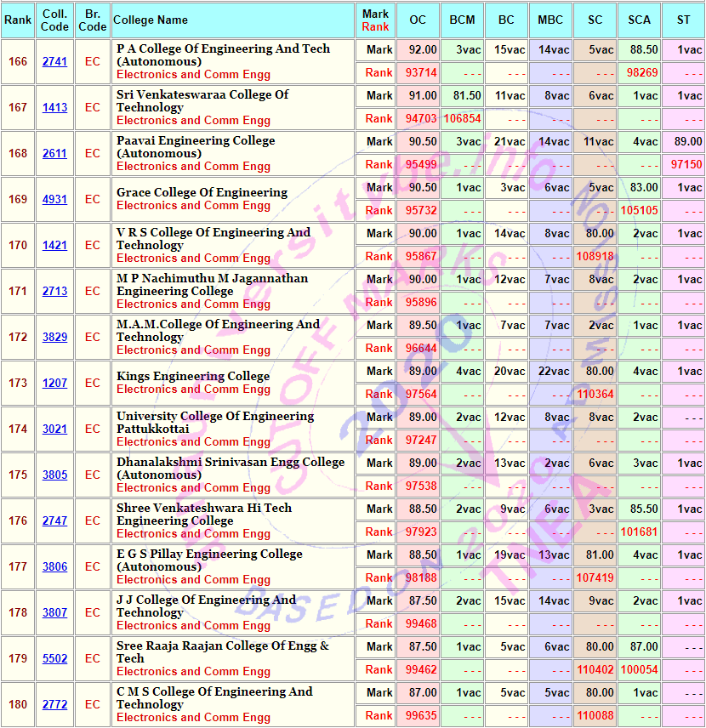Open college code 3021 link
706x728 pixels.
pos(54,429)
